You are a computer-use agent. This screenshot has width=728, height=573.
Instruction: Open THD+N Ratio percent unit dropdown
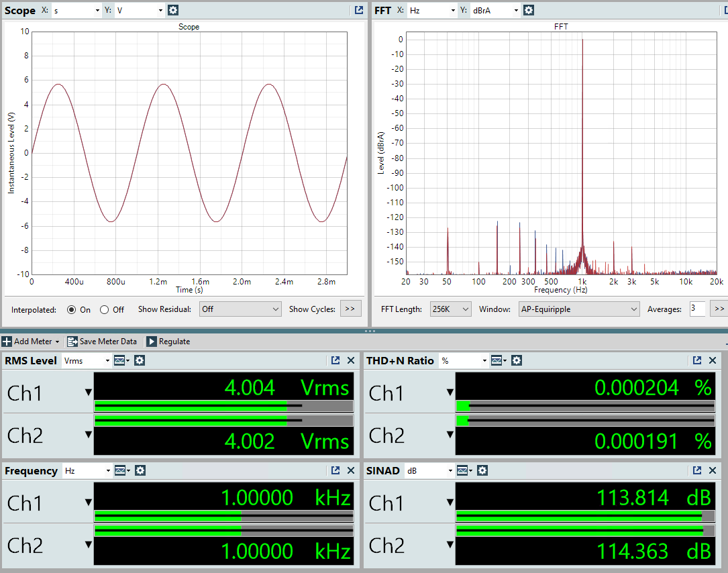pyautogui.click(x=463, y=361)
